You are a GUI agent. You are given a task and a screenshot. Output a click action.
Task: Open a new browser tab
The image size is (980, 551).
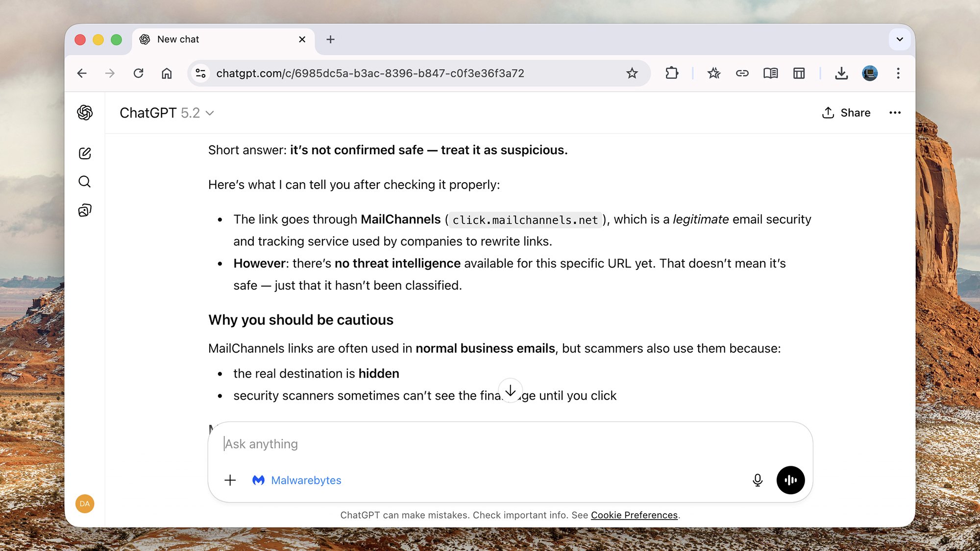(330, 39)
